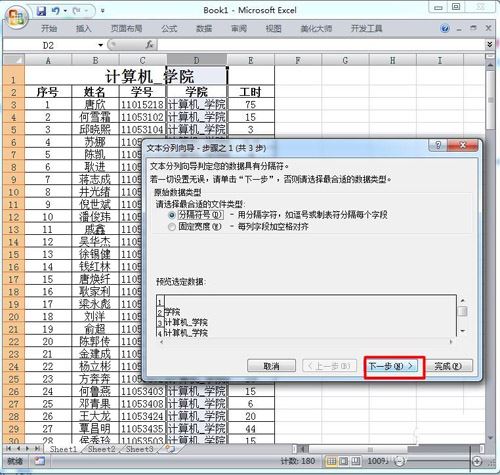Switch to 页面布局 ribbon tab

pos(126,29)
